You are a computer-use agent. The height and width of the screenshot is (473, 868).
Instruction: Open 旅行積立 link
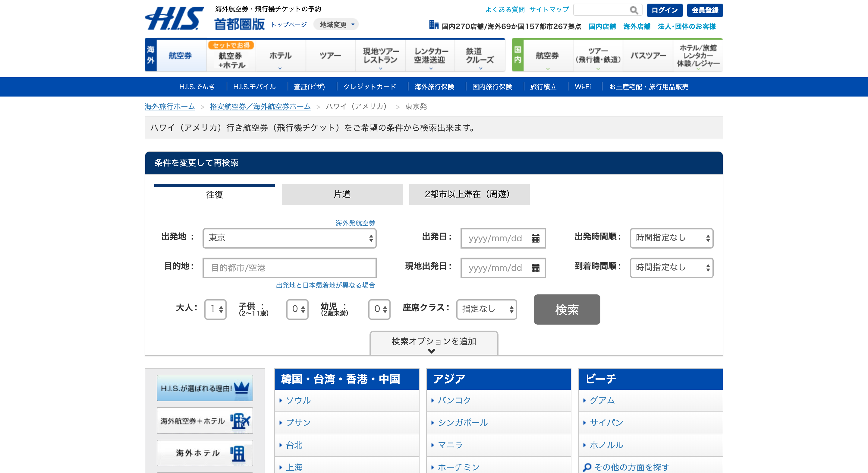[x=543, y=87]
